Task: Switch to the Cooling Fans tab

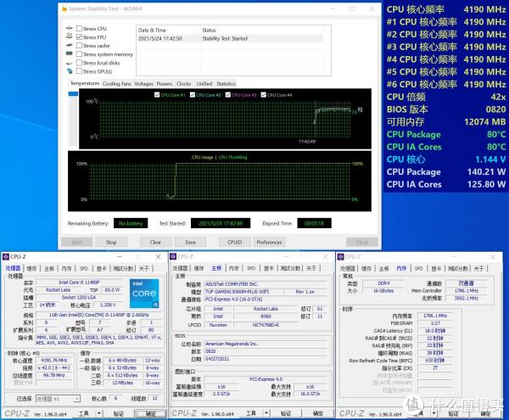Action: click(x=117, y=84)
